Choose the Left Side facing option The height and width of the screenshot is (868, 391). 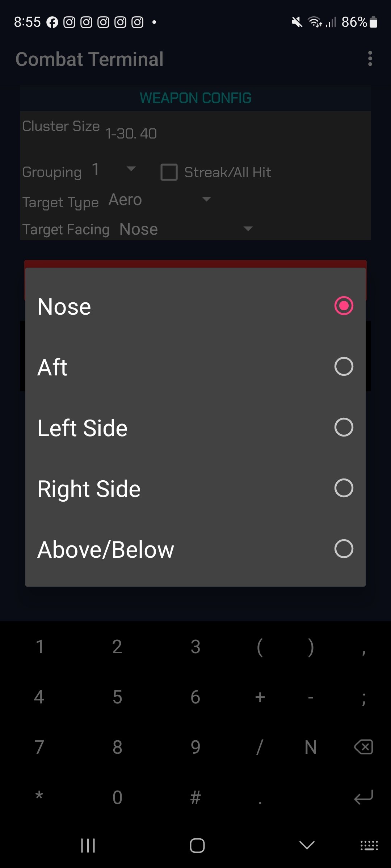195,427
